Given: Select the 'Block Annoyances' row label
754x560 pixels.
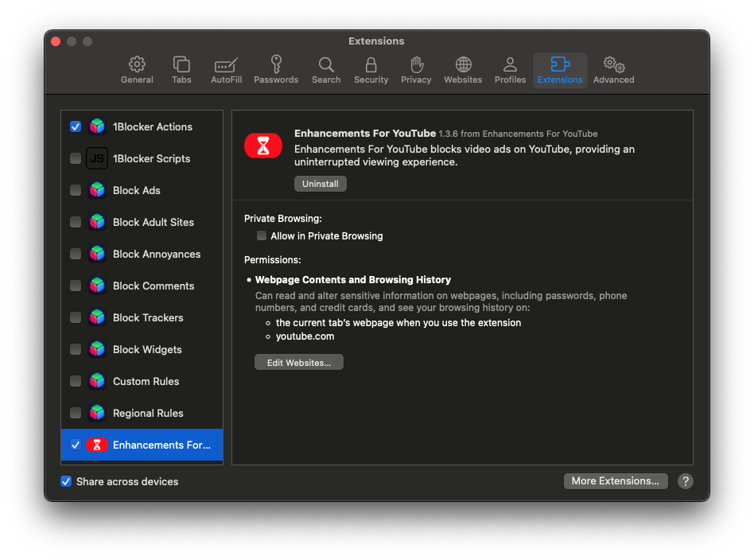Looking at the screenshot, I should click(x=157, y=254).
